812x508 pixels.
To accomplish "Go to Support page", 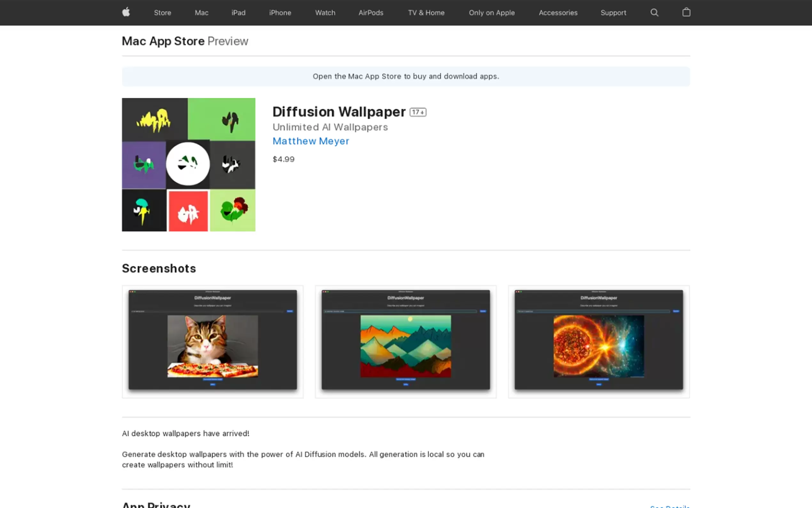I will (613, 13).
